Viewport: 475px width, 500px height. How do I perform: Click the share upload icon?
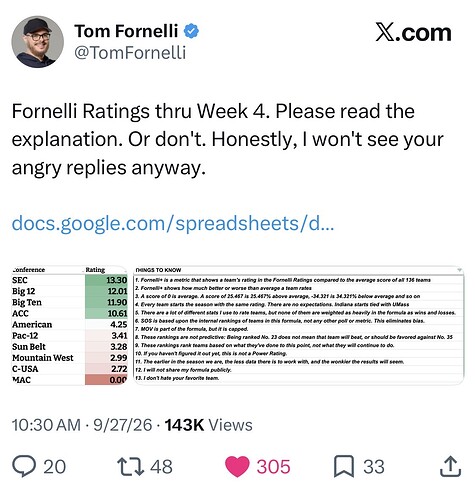click(450, 466)
